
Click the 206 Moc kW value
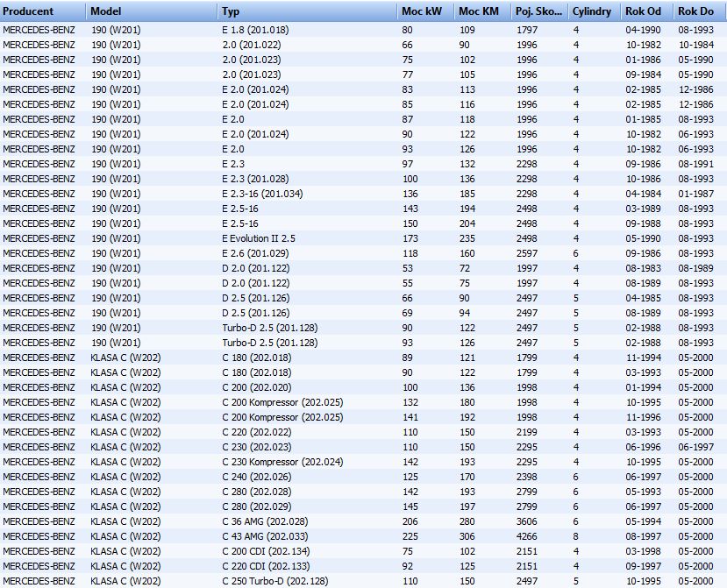pyautogui.click(x=410, y=521)
